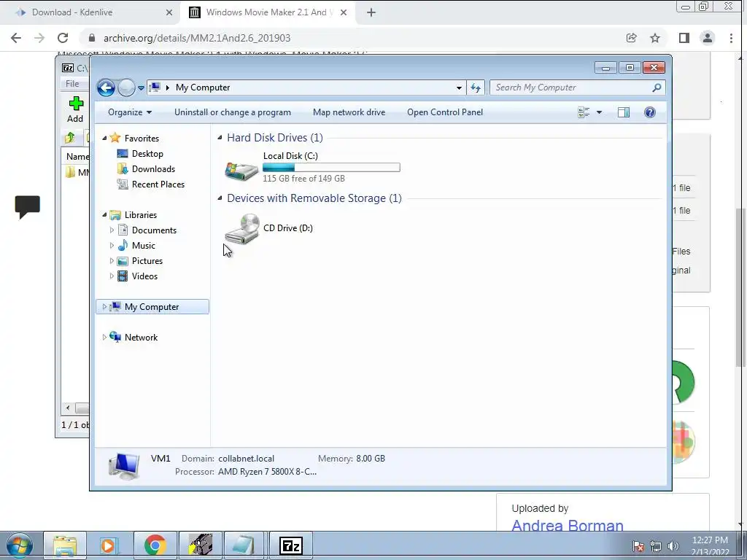Click My Computer in the address breadcrumb
Image resolution: width=747 pixels, height=560 pixels.
(x=203, y=87)
